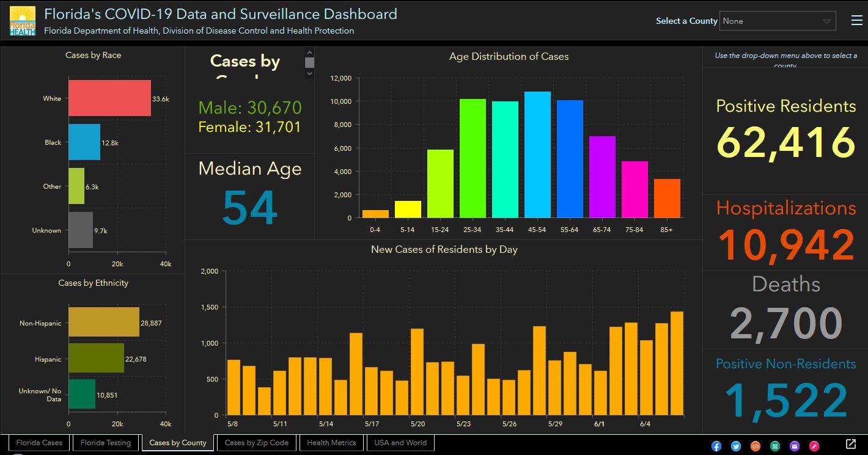Open the hamburger menu at top right
This screenshot has width=868, height=455.
(x=856, y=20)
